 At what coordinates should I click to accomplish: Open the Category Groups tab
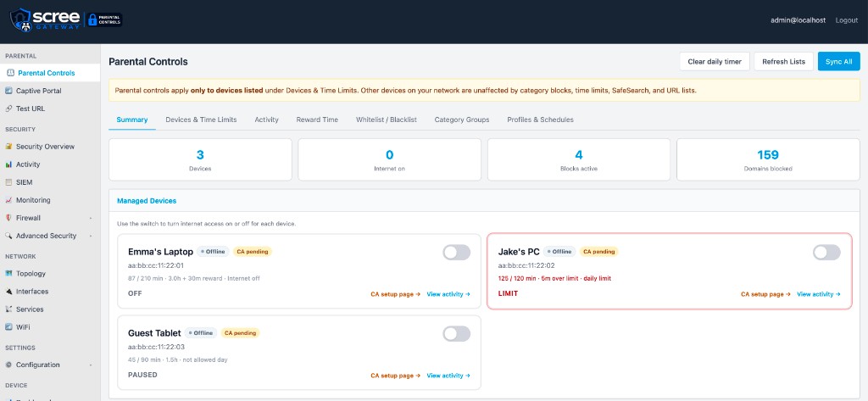point(462,120)
